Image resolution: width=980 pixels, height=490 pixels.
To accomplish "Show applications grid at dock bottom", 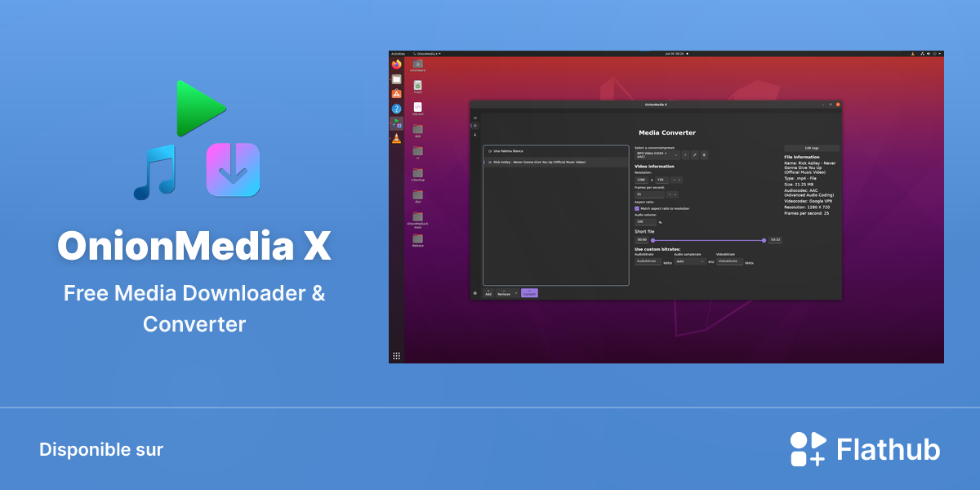I will pos(397,355).
